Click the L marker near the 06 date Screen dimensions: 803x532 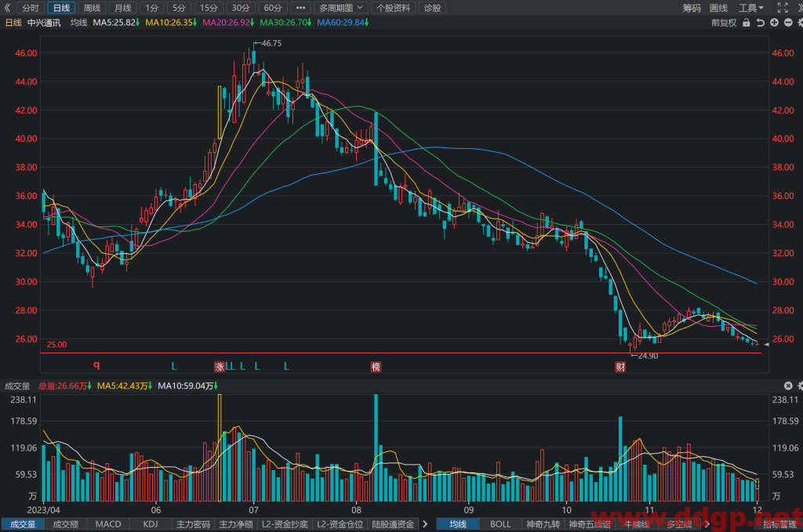click(174, 366)
